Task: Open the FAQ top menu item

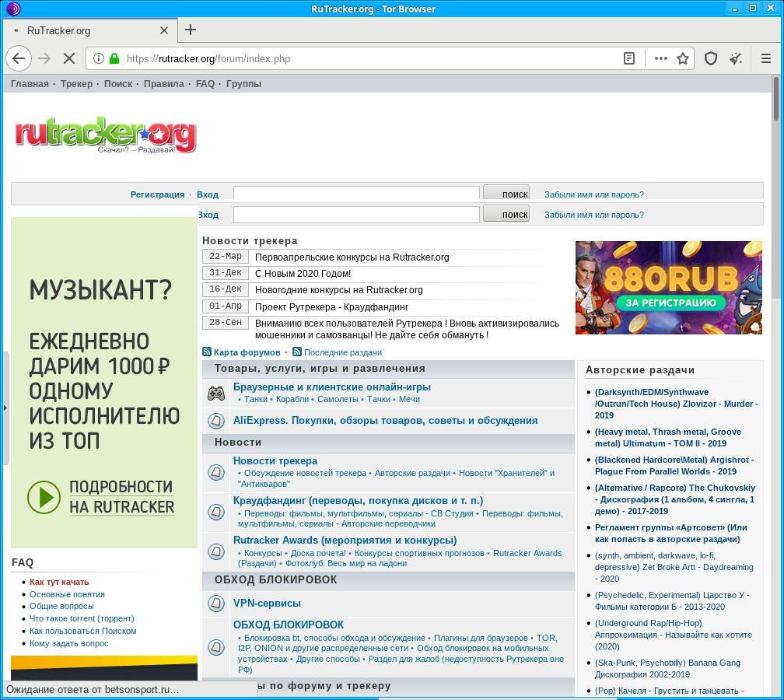Action: (205, 83)
